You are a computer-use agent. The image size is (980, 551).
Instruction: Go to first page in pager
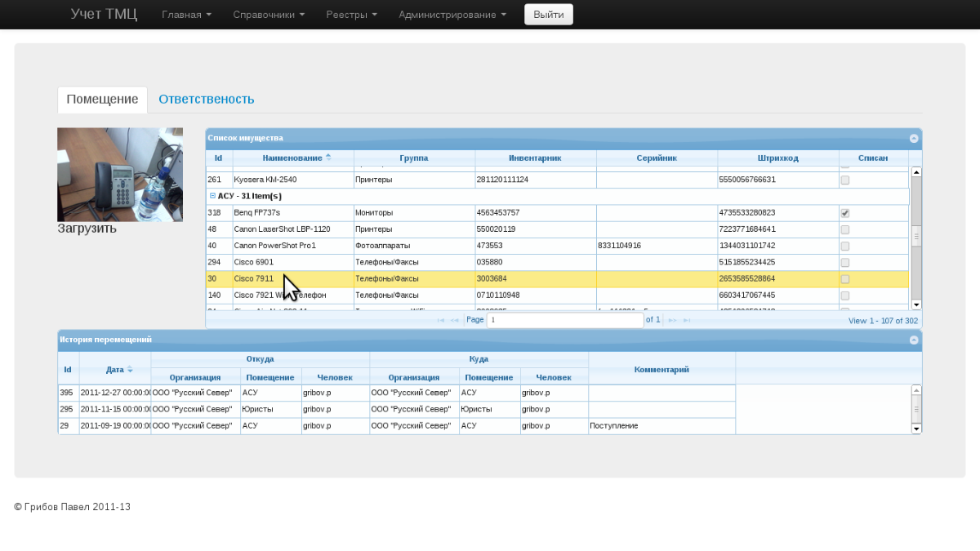coord(441,320)
